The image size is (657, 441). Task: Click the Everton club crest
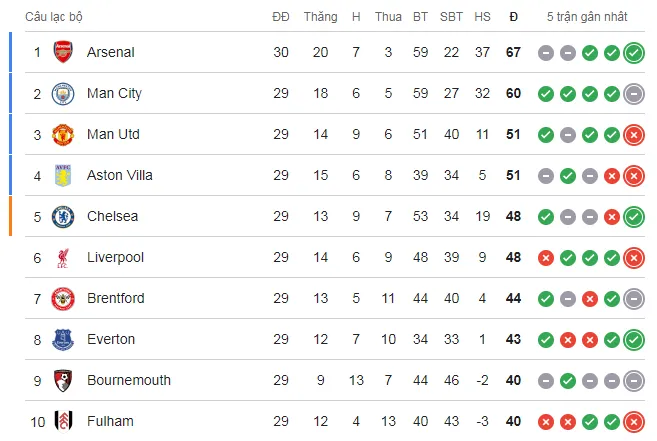(63, 339)
